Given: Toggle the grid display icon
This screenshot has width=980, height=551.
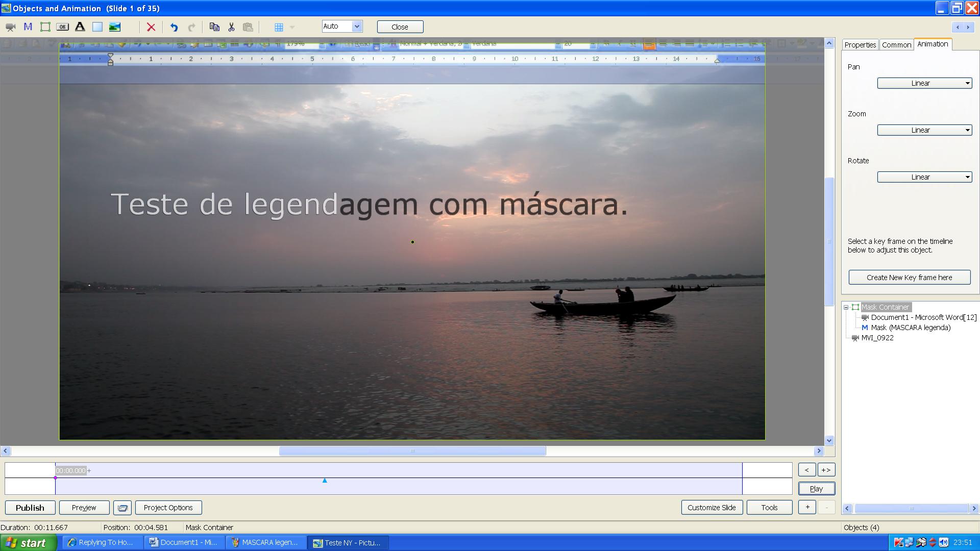Looking at the screenshot, I should coord(279,27).
